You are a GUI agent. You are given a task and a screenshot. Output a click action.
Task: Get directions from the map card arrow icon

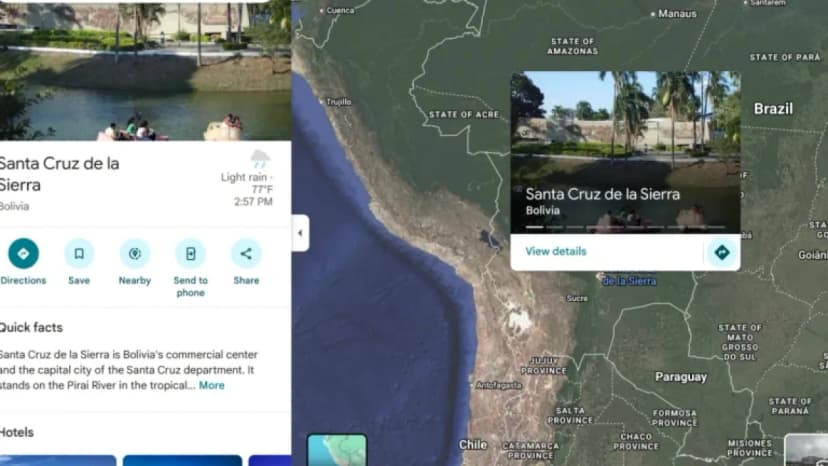pos(722,252)
